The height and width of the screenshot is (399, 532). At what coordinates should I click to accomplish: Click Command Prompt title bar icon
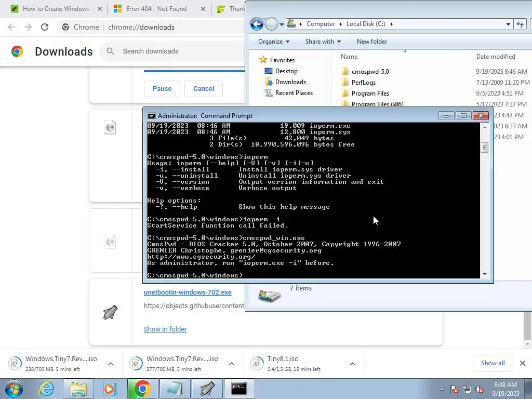(151, 116)
